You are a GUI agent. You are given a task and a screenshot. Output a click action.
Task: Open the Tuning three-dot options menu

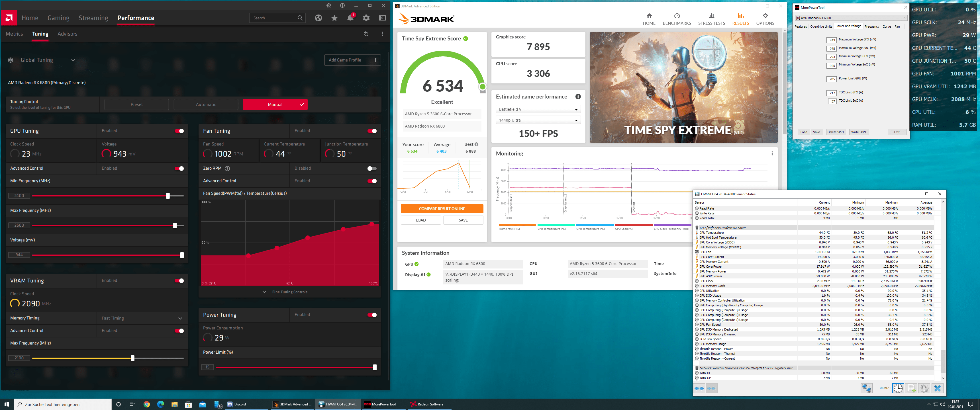[382, 34]
